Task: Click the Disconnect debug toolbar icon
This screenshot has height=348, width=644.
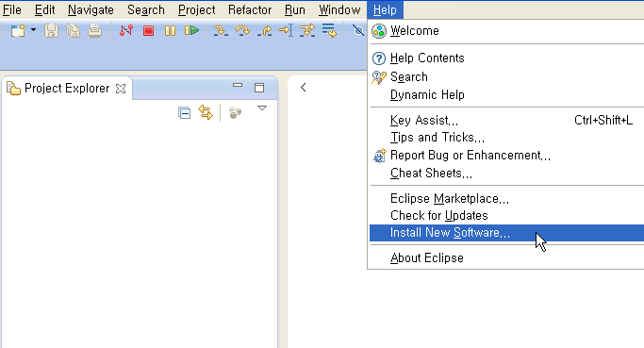Action: (126, 30)
